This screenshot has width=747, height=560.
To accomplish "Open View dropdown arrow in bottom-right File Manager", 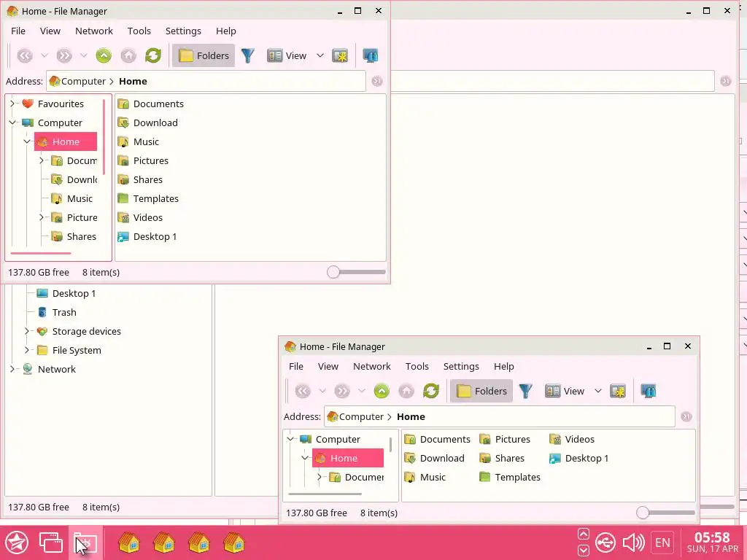I will click(598, 391).
